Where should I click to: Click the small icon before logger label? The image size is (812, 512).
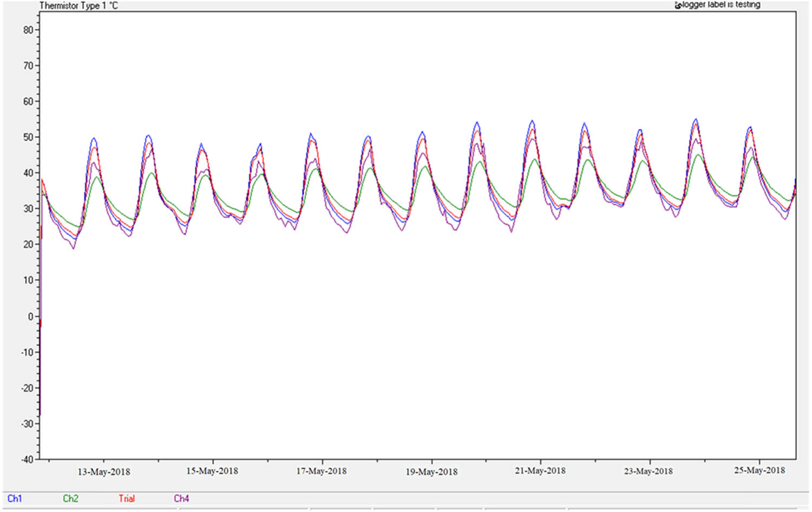[x=678, y=6]
